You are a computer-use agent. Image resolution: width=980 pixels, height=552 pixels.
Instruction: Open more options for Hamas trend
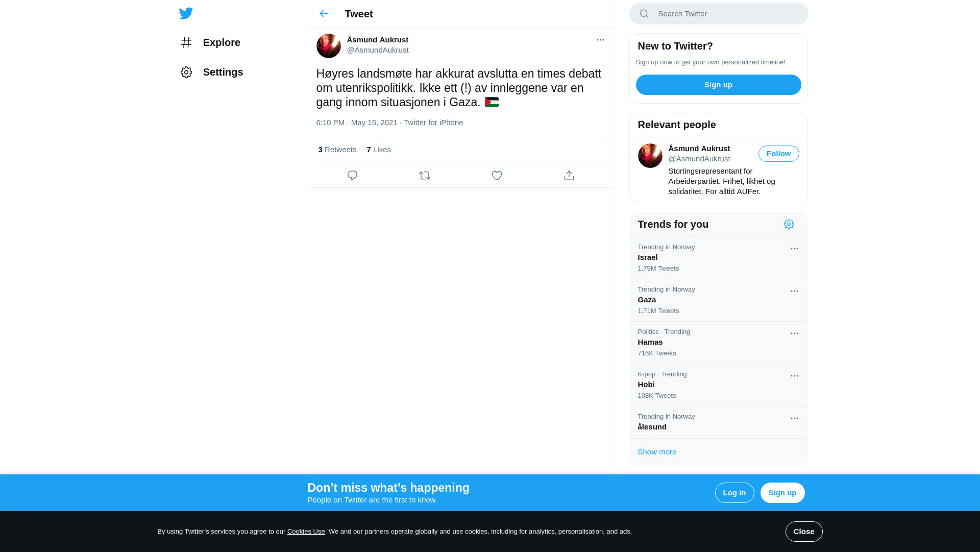tap(794, 333)
